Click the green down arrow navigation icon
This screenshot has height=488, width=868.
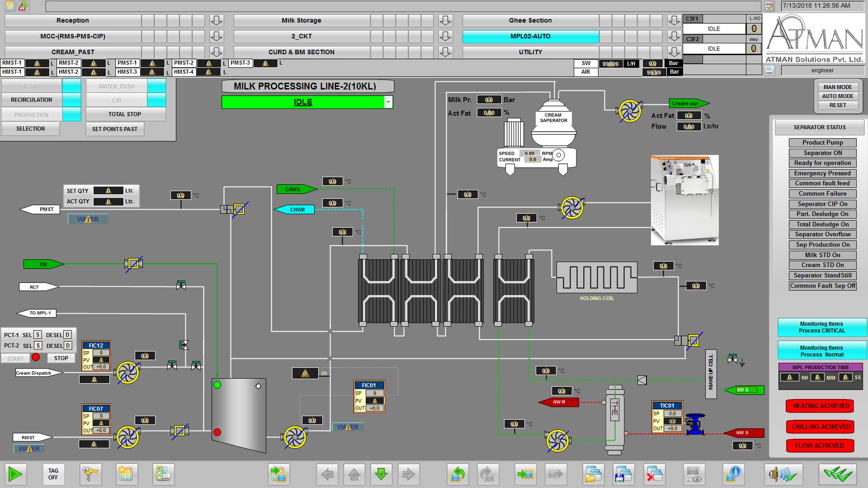[381, 474]
